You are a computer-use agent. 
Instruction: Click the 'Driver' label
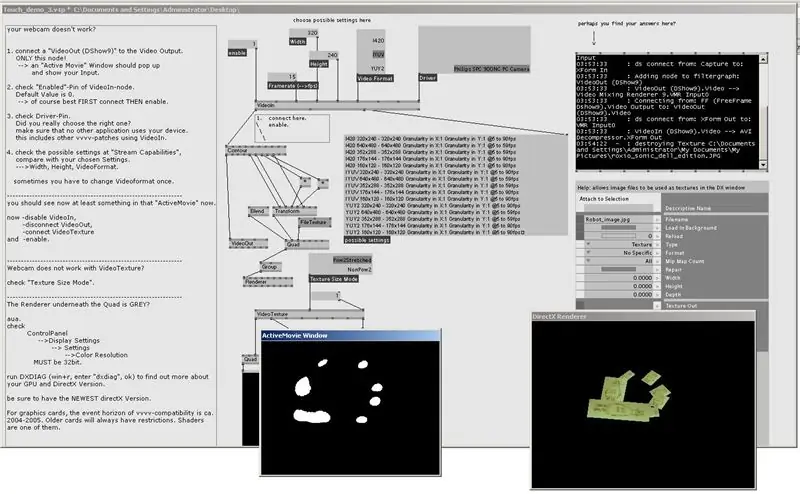[428, 78]
